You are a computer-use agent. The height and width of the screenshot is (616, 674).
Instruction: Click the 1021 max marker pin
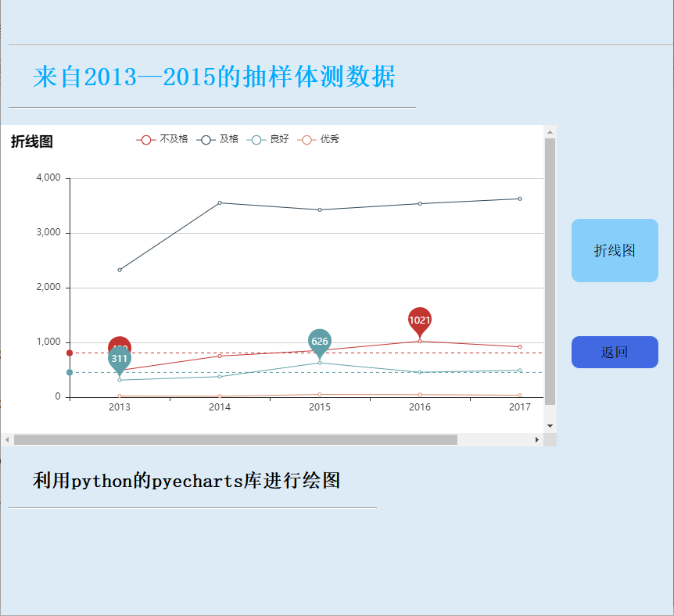click(x=420, y=322)
